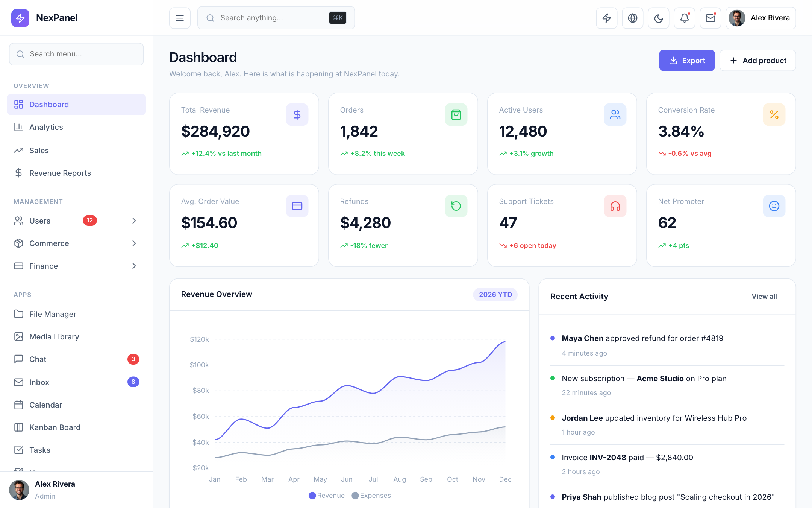Click the Kanban Board columns icon

(18, 427)
